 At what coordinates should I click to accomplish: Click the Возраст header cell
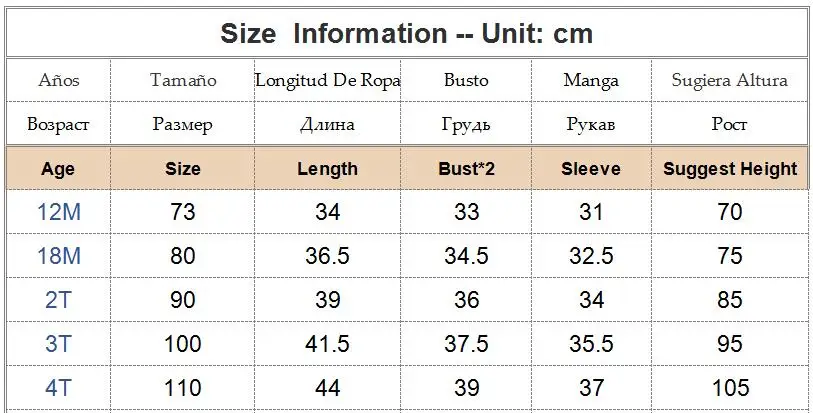(x=58, y=125)
